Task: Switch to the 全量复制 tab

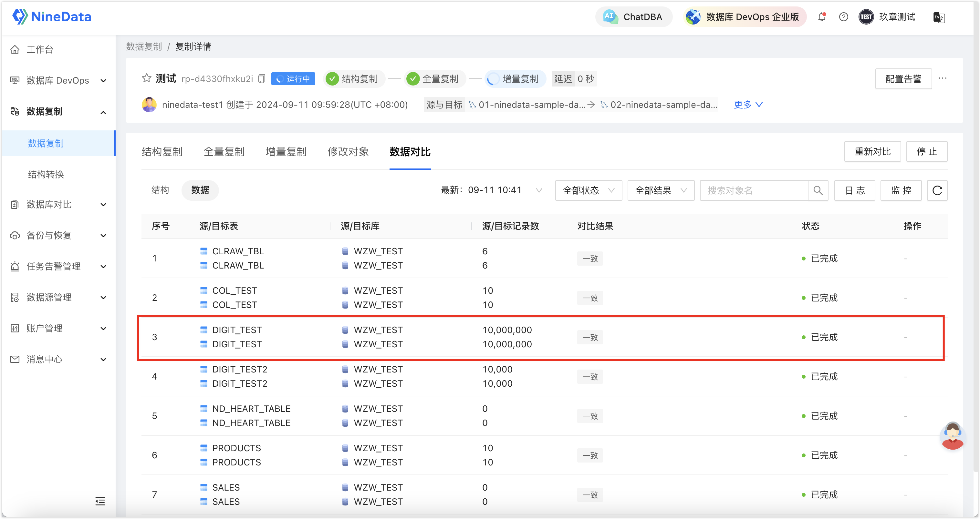Action: pos(224,152)
